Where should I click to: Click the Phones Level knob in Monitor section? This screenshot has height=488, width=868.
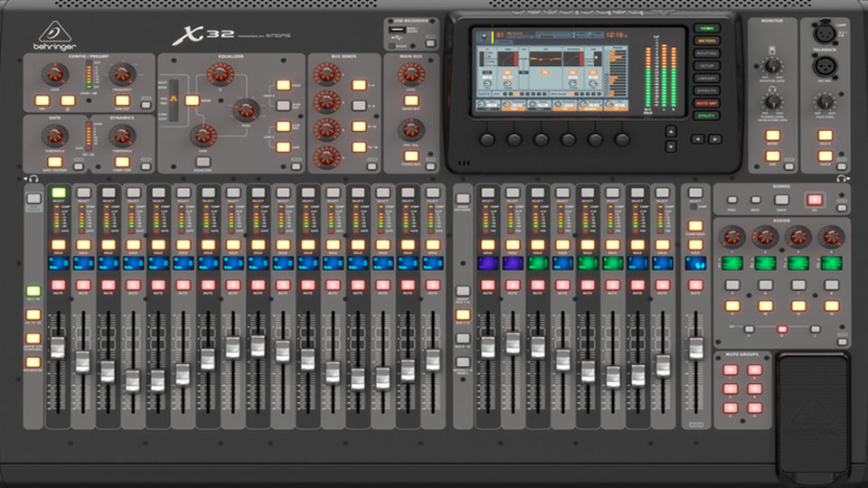773,102
